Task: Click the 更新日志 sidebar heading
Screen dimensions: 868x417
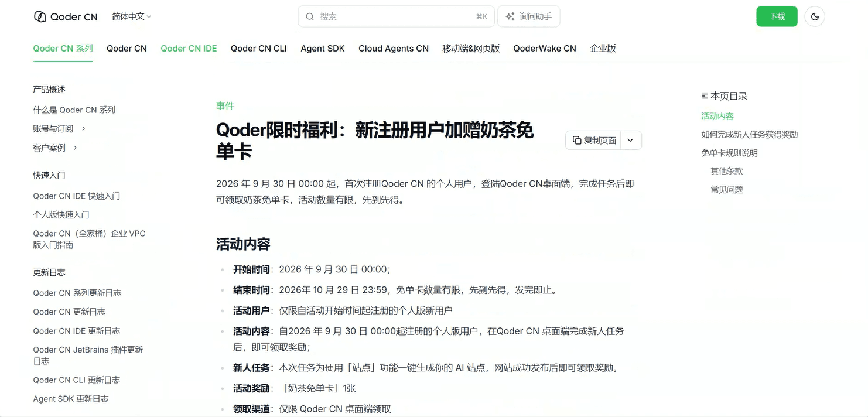Action: coord(49,272)
